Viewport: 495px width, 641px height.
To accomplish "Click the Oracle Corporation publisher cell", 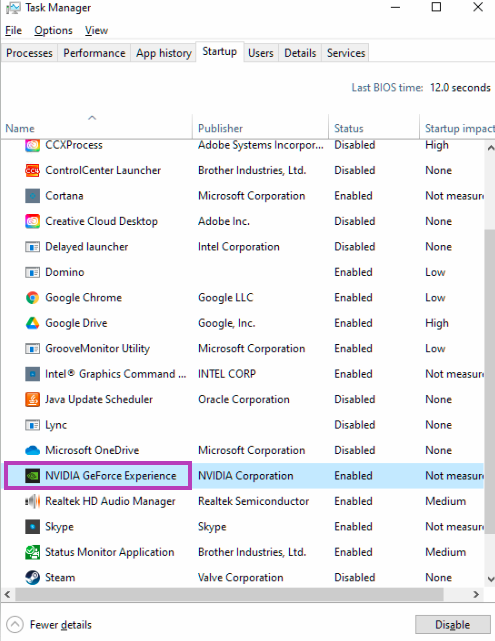I will tap(244, 399).
